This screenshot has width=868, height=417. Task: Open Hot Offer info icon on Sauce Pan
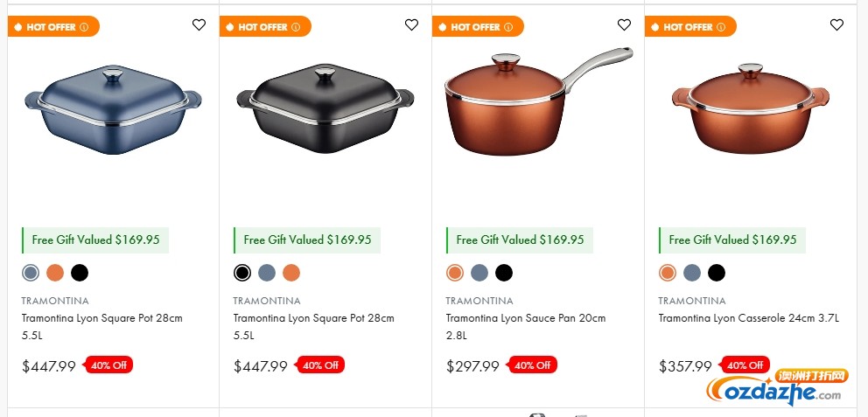point(509,27)
